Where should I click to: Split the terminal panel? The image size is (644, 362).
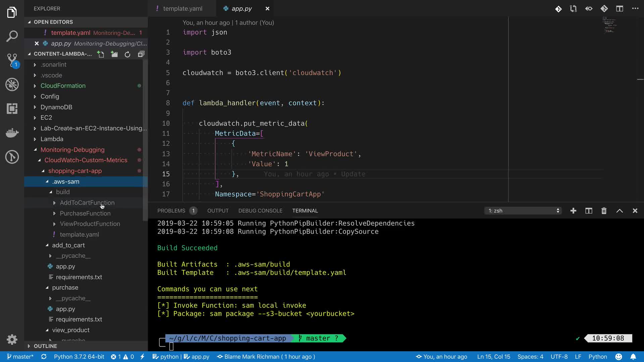pos(589,211)
